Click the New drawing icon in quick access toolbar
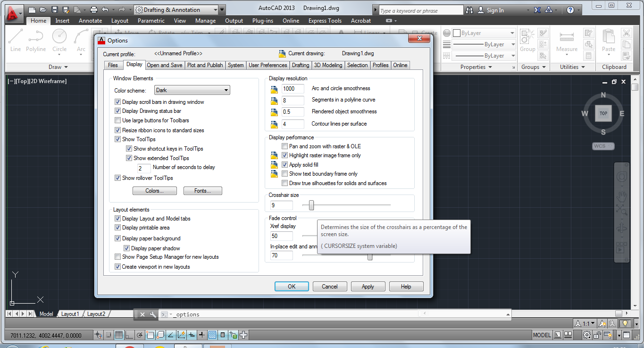This screenshot has height=348, width=644. click(x=32, y=10)
